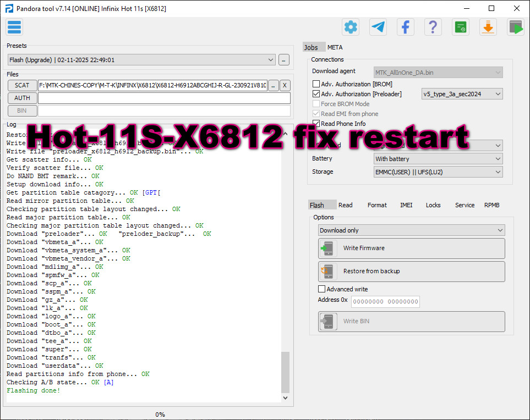Viewport: 530px width, 420px height.
Task: Open the 'Download only' options dropdown
Action: click(411, 230)
